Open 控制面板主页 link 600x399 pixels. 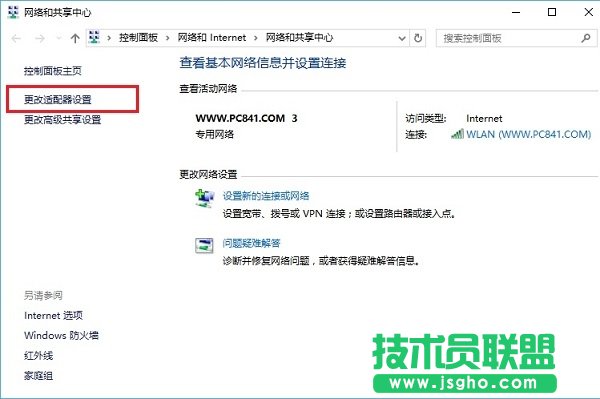pos(53,71)
